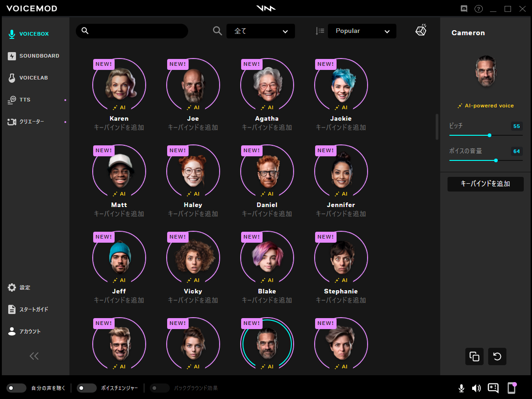The height and width of the screenshot is (399, 532).
Task: Click the voice search input field
Action: 132,31
